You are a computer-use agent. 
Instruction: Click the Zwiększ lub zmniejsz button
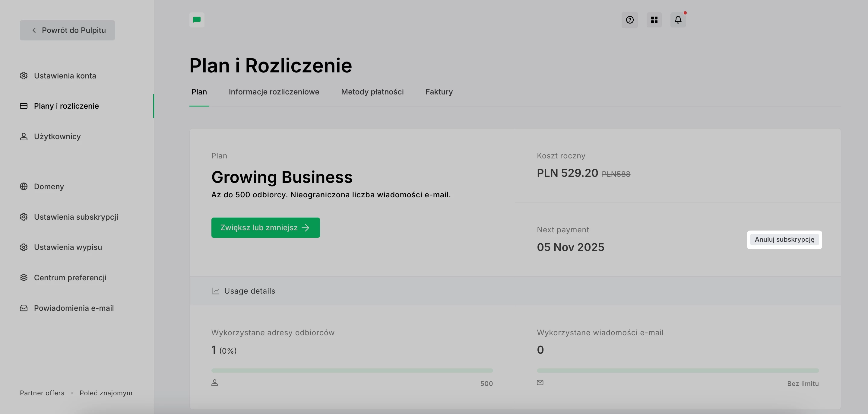[265, 228]
